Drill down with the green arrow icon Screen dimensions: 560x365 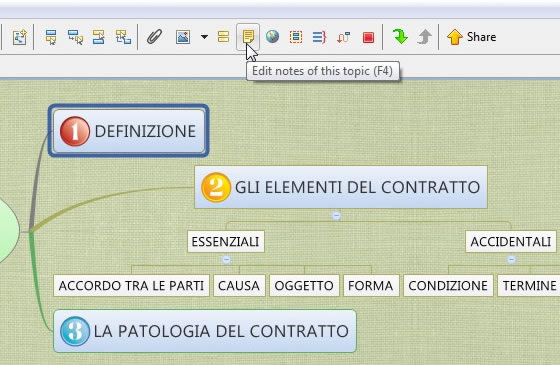400,36
